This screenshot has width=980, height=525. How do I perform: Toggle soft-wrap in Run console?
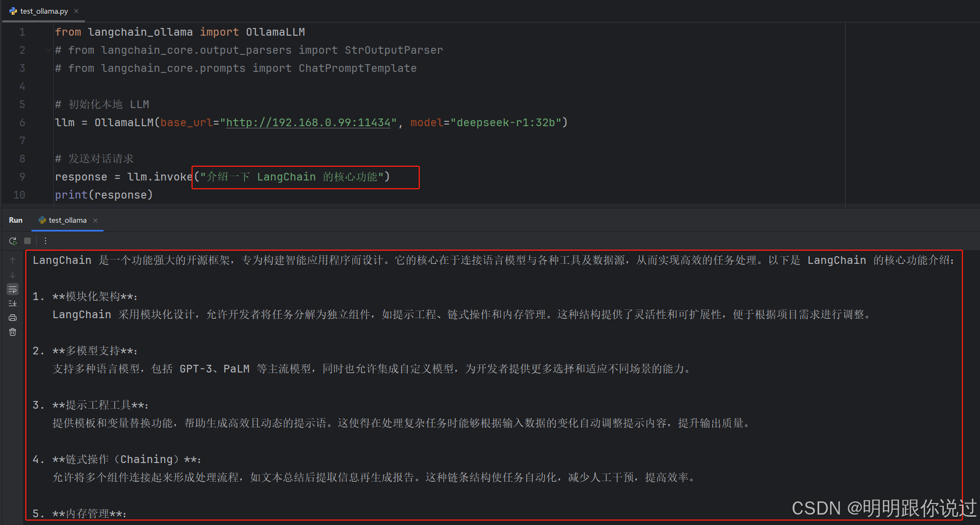(13, 289)
